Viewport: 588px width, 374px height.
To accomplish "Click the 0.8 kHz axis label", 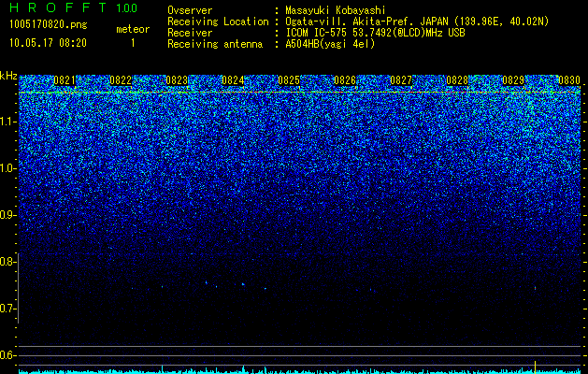I will [7, 262].
